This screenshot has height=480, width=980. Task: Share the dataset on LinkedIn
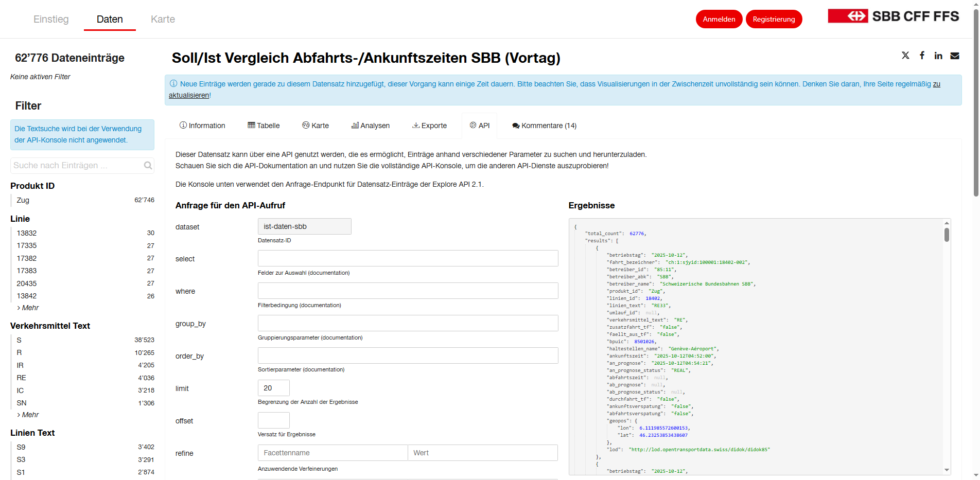coord(938,56)
